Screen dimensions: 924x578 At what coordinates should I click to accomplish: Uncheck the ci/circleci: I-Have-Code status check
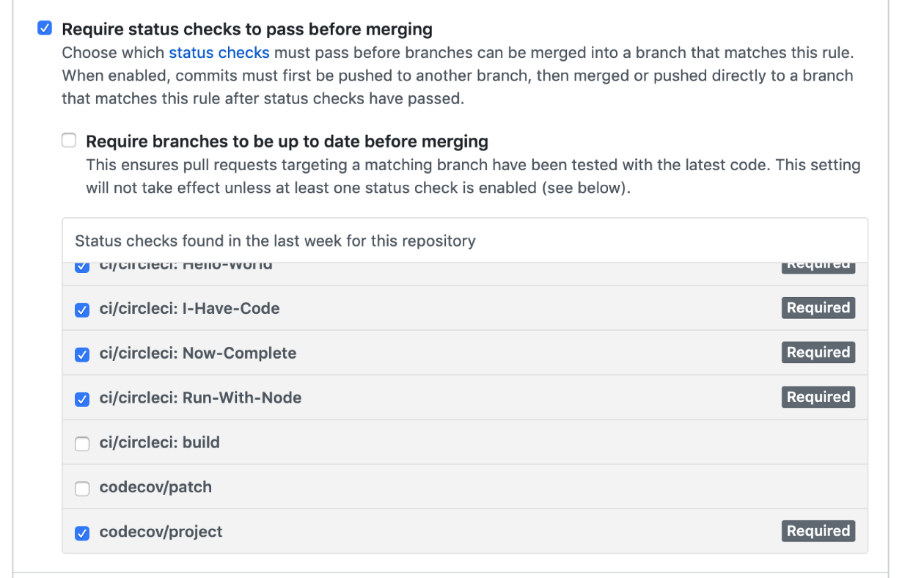coord(81,310)
